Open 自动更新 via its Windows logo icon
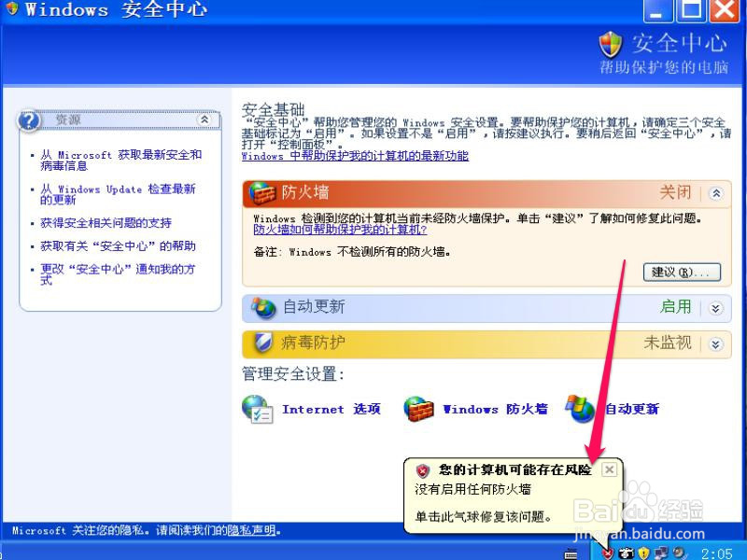Viewport: 747px width, 560px height. [580, 409]
